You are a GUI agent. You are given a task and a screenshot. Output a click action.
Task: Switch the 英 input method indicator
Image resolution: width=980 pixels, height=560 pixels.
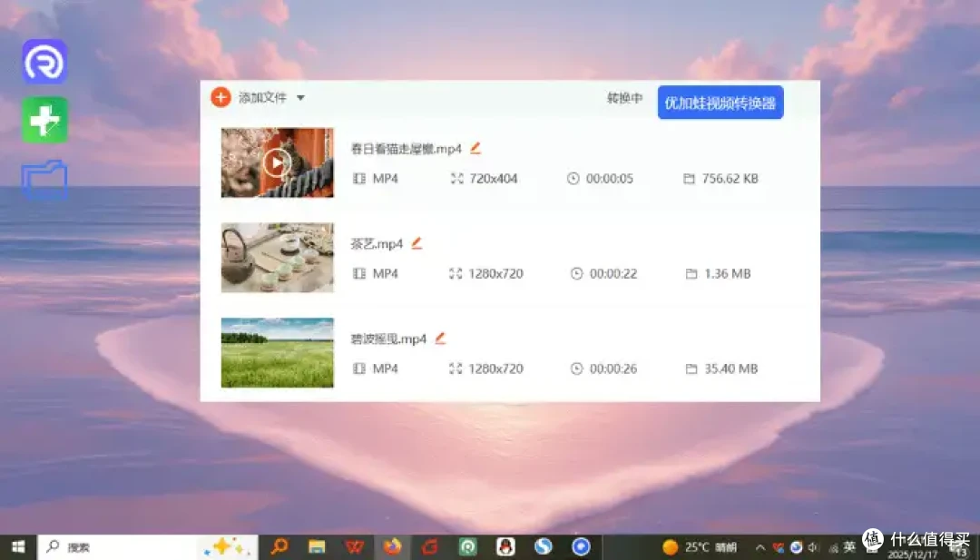click(848, 547)
